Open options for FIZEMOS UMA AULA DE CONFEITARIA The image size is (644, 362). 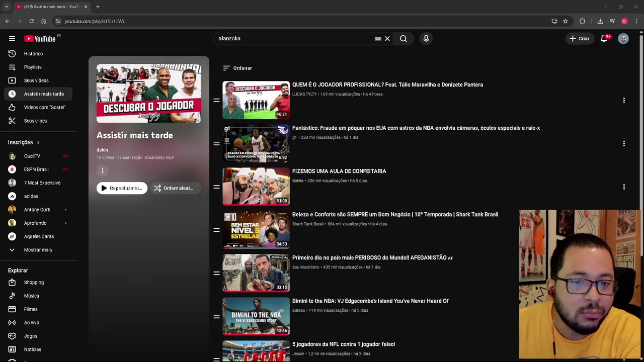[624, 187]
